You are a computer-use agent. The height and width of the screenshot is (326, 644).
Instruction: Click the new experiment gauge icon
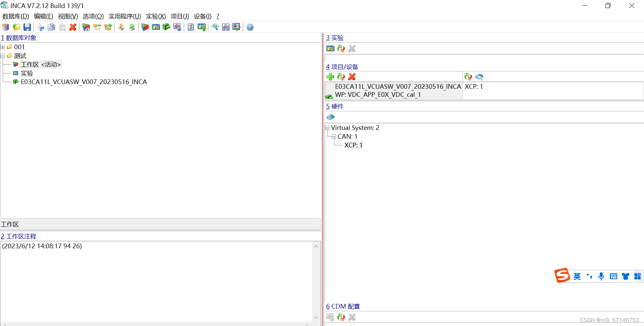pos(156,27)
